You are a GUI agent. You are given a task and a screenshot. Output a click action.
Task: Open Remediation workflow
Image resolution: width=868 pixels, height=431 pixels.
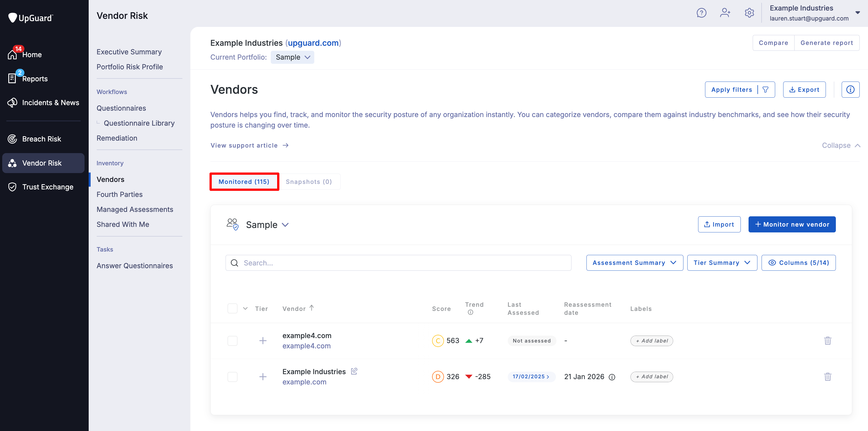point(117,138)
